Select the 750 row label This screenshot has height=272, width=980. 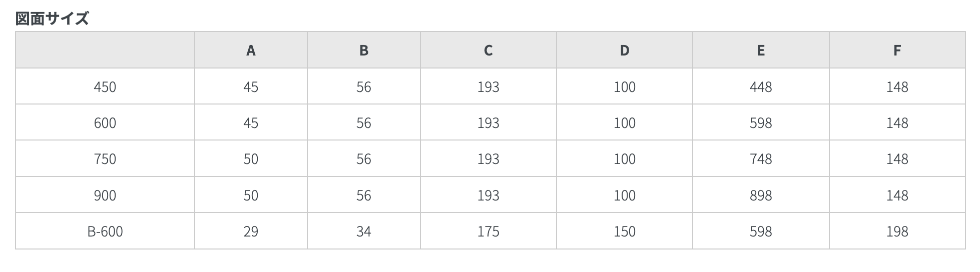click(x=105, y=159)
